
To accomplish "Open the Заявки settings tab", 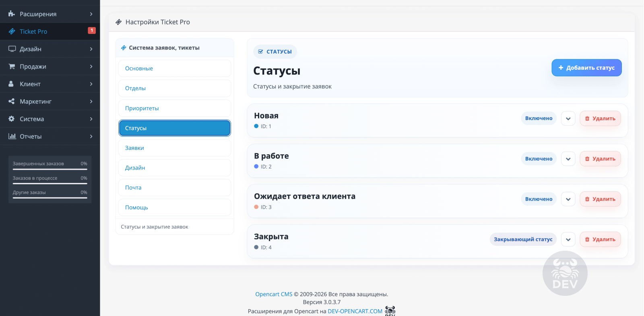I will 175,148.
